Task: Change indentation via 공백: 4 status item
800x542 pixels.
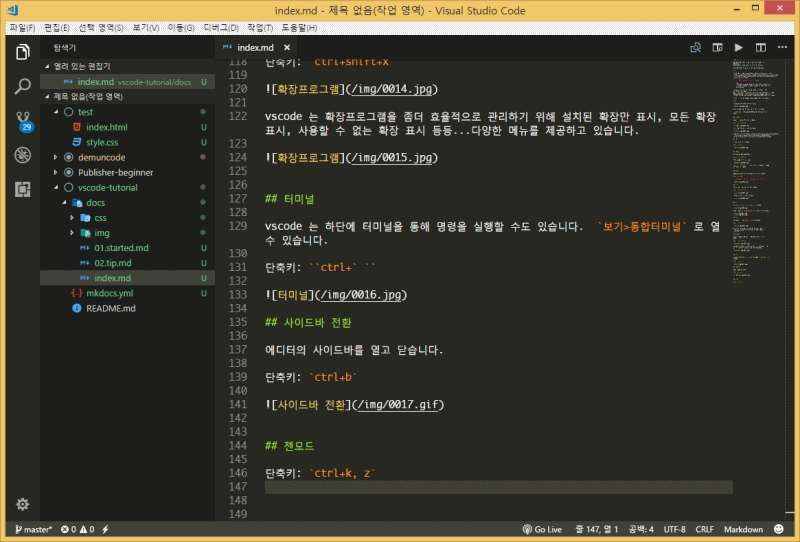Action: pyautogui.click(x=641, y=529)
